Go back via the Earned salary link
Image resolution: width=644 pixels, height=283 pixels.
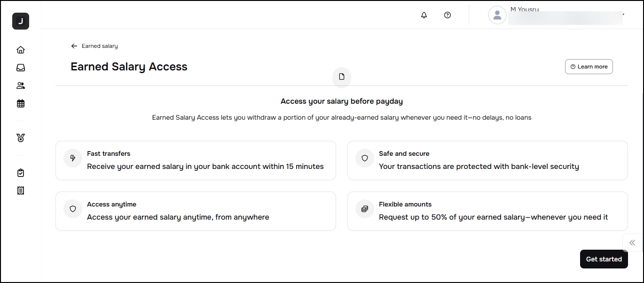[x=94, y=46]
